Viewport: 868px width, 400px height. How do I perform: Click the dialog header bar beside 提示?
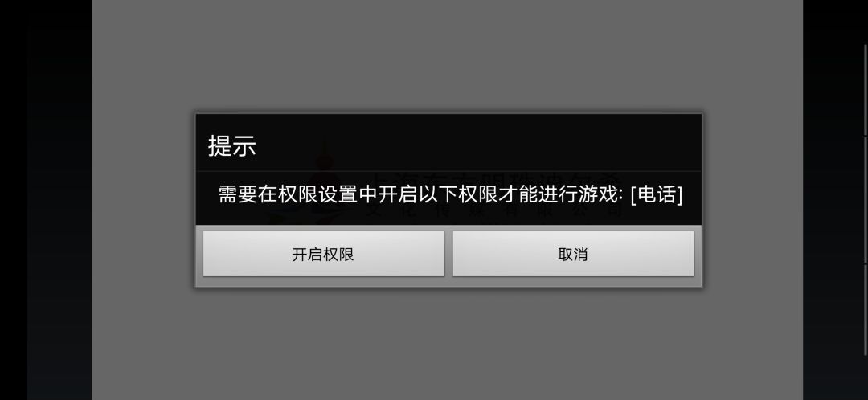point(476,144)
